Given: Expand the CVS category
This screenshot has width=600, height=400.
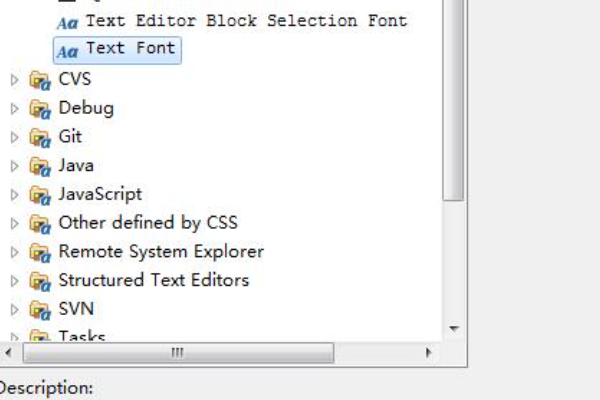Looking at the screenshot, I should click(15, 79).
